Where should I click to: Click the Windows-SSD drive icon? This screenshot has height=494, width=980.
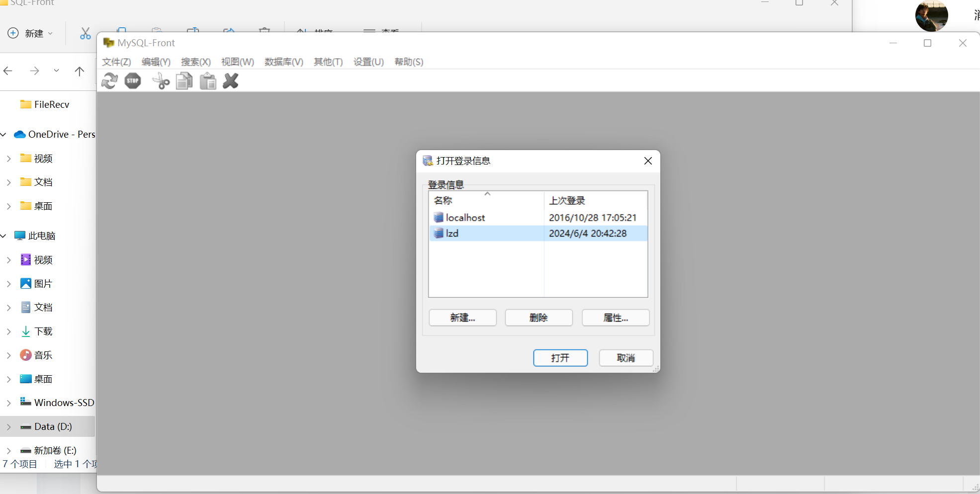tap(25, 402)
